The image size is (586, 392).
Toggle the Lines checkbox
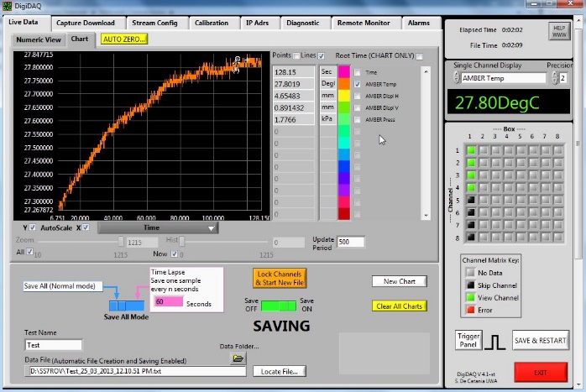point(322,56)
